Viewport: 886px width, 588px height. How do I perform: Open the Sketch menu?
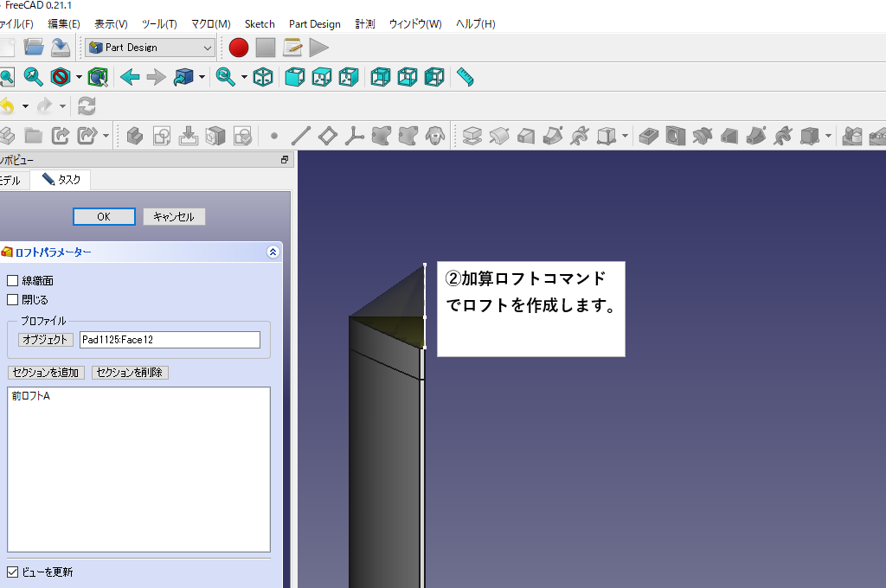[260, 24]
